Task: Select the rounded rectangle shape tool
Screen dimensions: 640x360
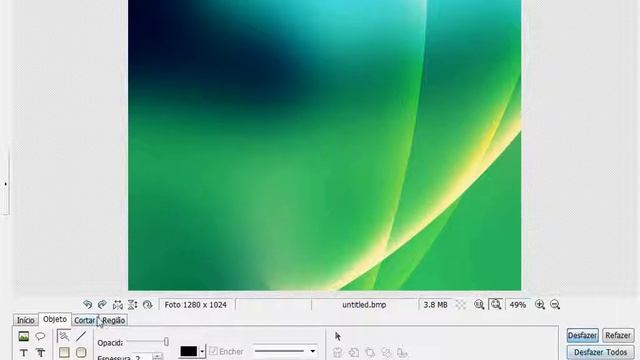Action: pyautogui.click(x=81, y=352)
